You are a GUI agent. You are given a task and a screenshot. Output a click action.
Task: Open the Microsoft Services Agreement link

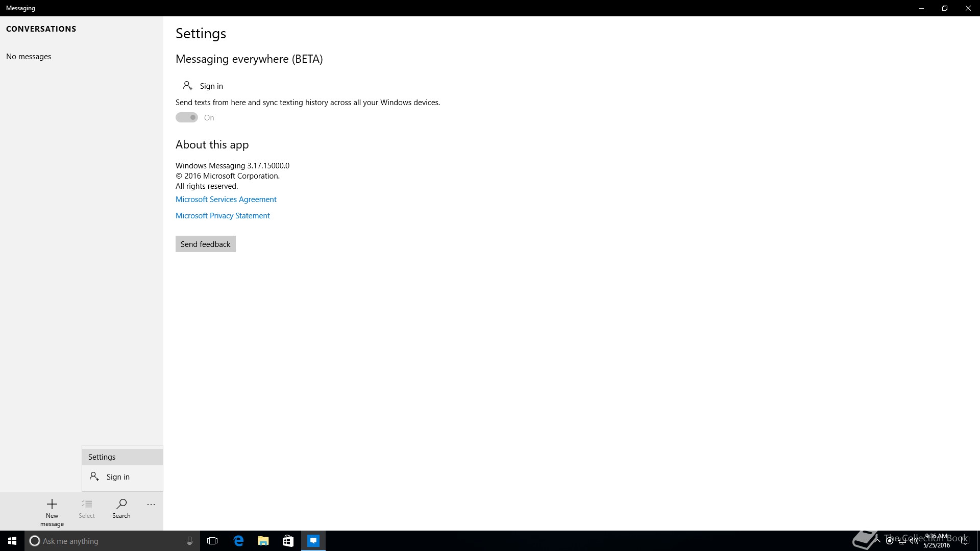[226, 199]
